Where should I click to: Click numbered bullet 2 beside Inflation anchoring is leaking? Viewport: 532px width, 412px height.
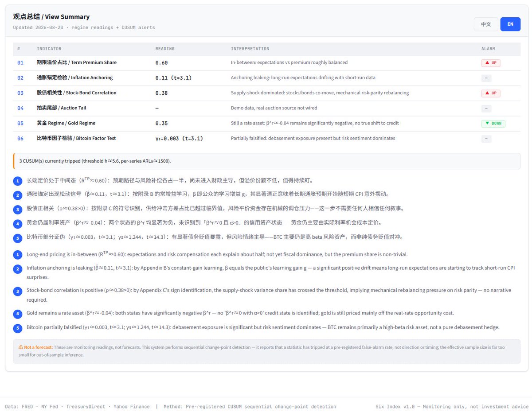click(x=17, y=269)
